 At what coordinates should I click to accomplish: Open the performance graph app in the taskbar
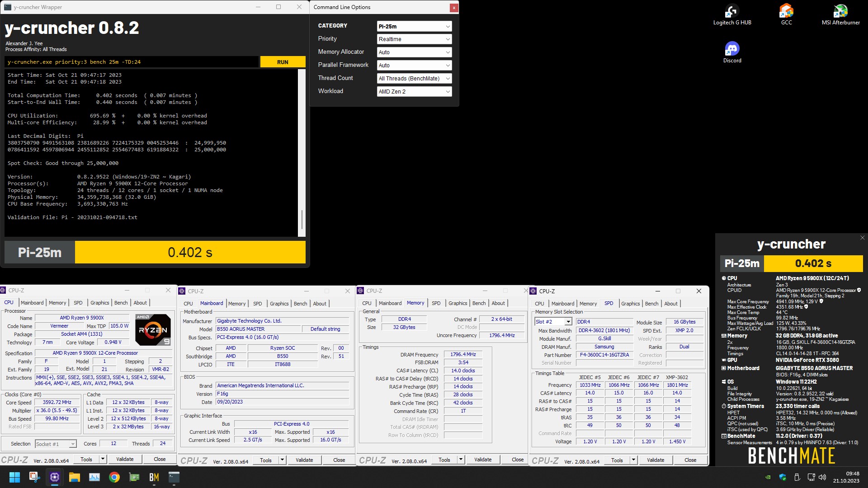tap(94, 477)
